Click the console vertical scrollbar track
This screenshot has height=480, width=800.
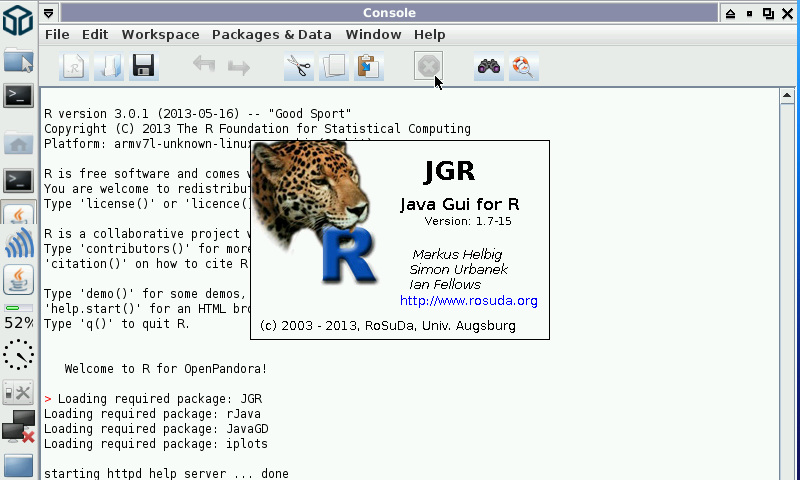tap(787, 291)
